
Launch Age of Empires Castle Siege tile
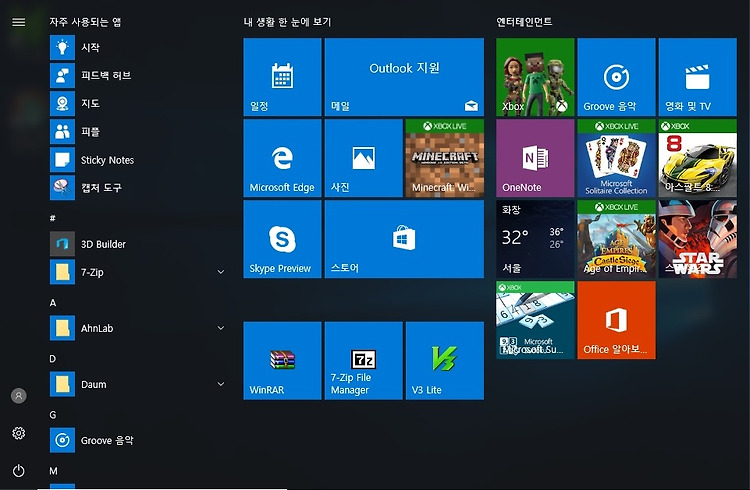(616, 239)
